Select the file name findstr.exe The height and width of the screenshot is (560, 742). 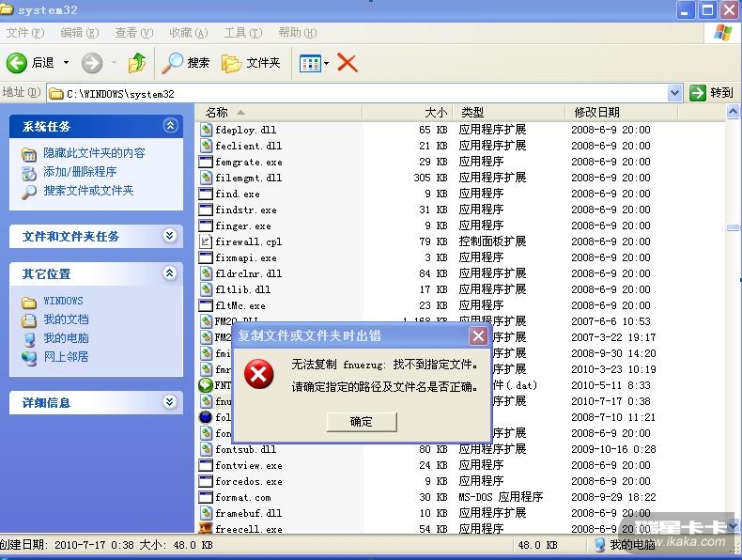pos(245,210)
